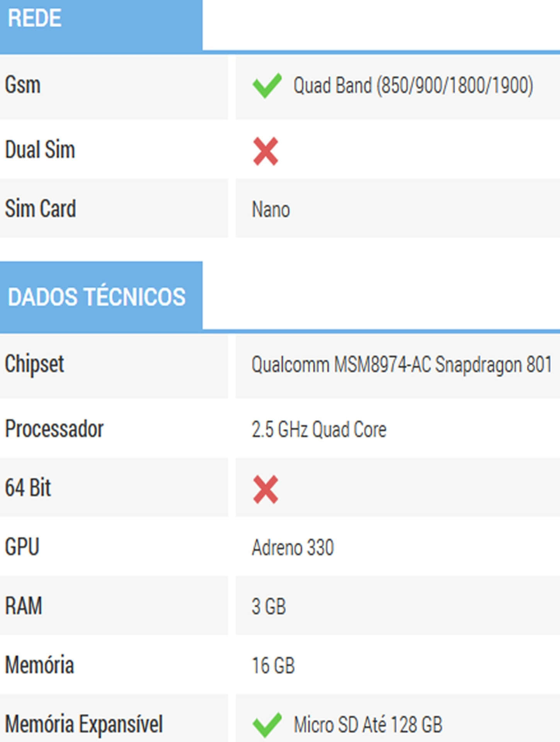Image resolution: width=560 pixels, height=742 pixels.
Task: Select the DADOS TÉCNICOS section header
Action: [97, 297]
